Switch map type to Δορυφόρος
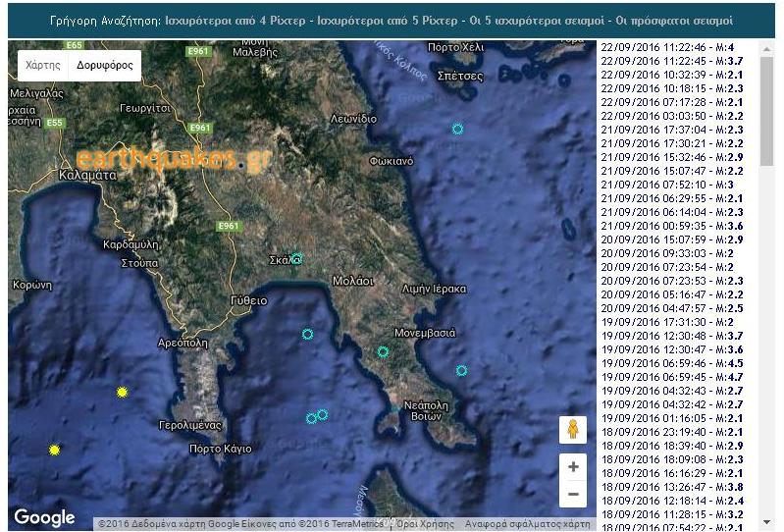This screenshot has width=784, height=532. point(105,66)
